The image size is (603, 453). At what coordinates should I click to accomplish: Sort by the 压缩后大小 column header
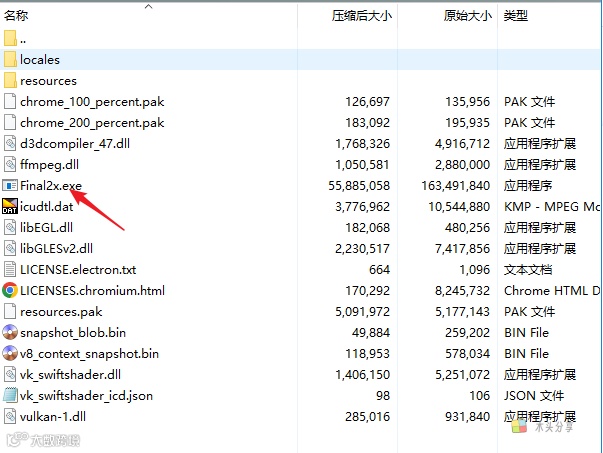pos(361,15)
